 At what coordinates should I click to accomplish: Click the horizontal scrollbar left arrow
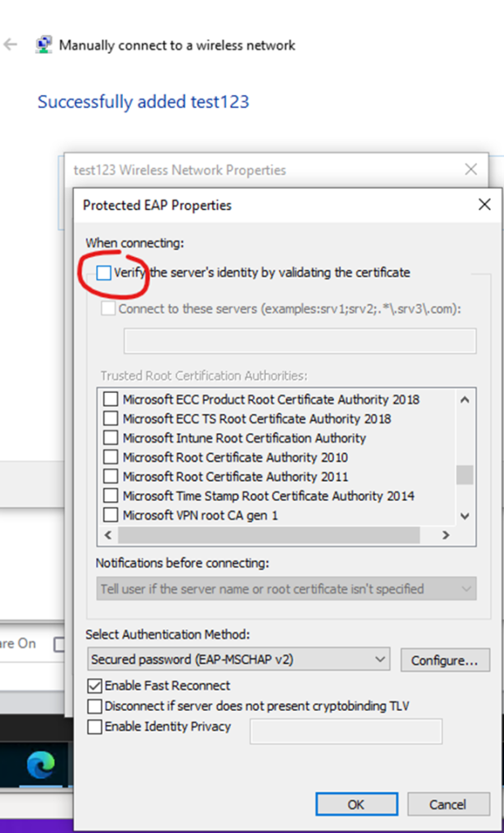108,535
